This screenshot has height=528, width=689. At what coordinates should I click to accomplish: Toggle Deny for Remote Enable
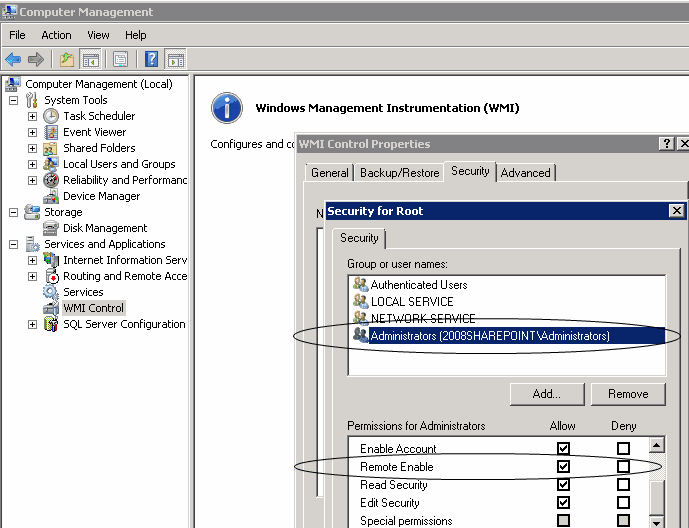tap(623, 466)
